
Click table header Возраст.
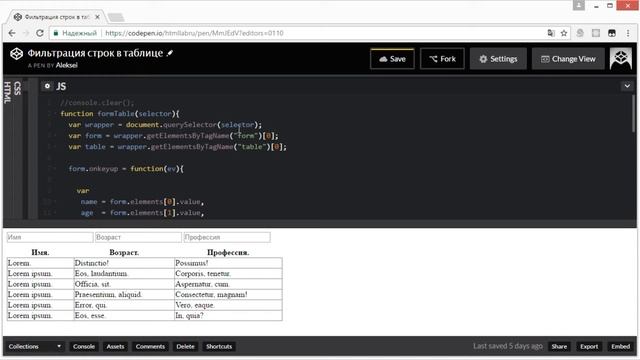click(124, 253)
